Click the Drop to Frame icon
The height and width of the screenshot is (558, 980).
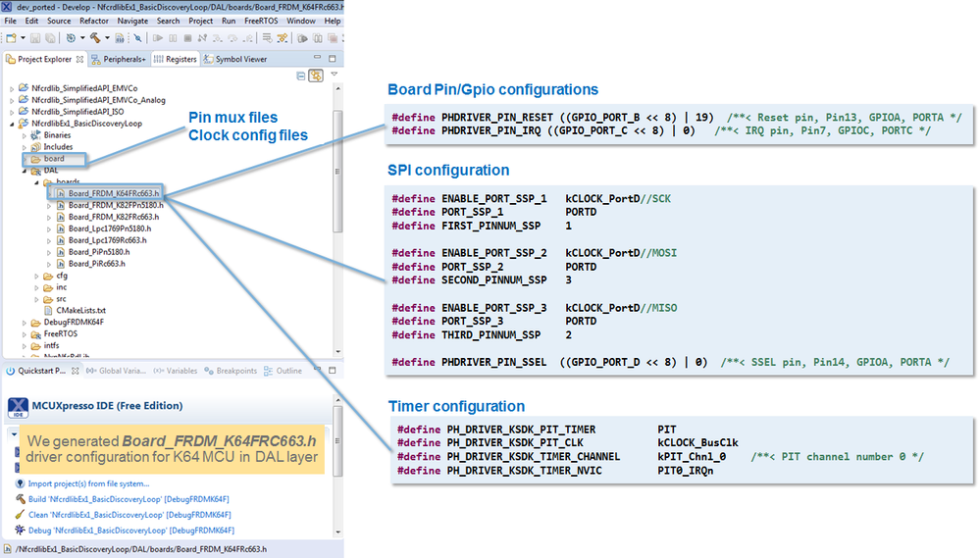click(x=267, y=38)
